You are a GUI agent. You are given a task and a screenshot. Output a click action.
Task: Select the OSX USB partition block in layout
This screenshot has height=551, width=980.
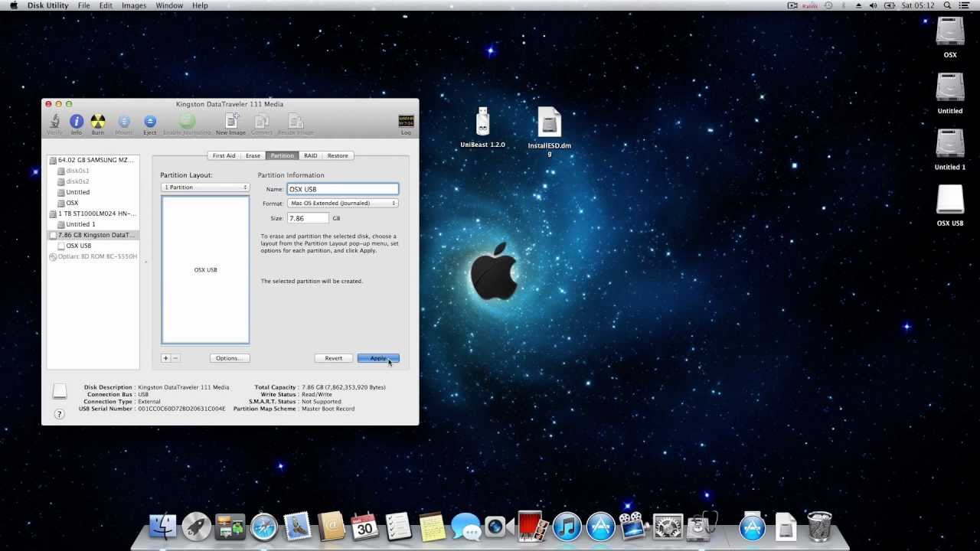click(205, 270)
